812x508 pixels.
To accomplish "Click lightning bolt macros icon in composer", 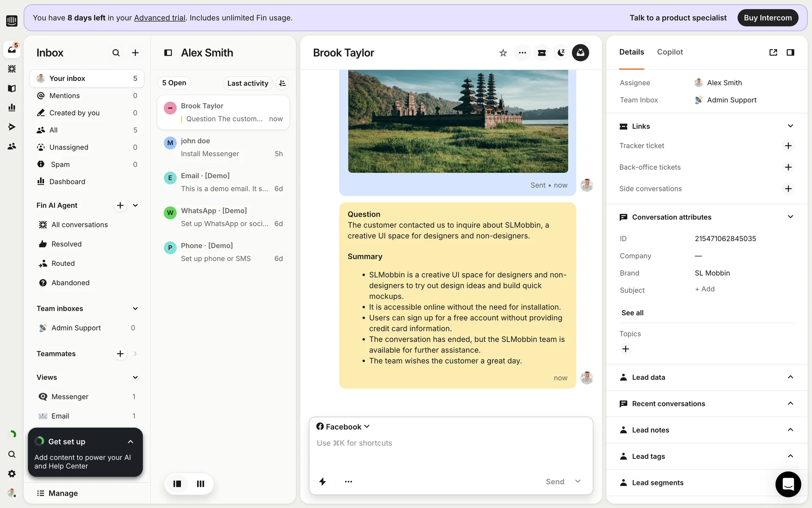I will coord(322,481).
